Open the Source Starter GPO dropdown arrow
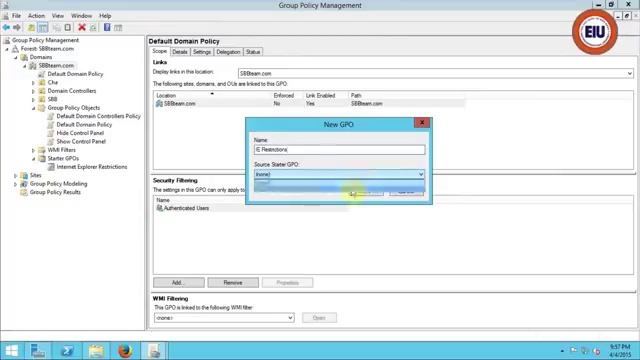 tap(421, 174)
